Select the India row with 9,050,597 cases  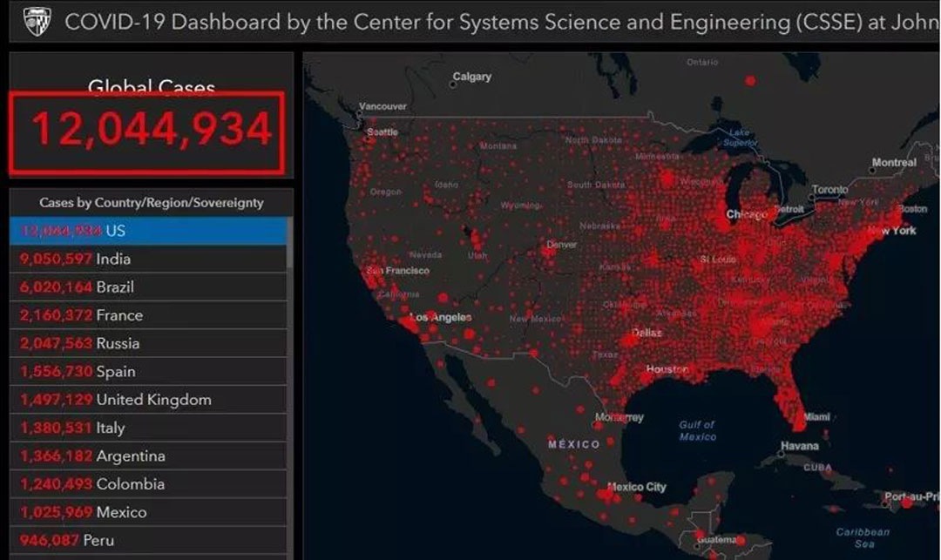(x=148, y=259)
